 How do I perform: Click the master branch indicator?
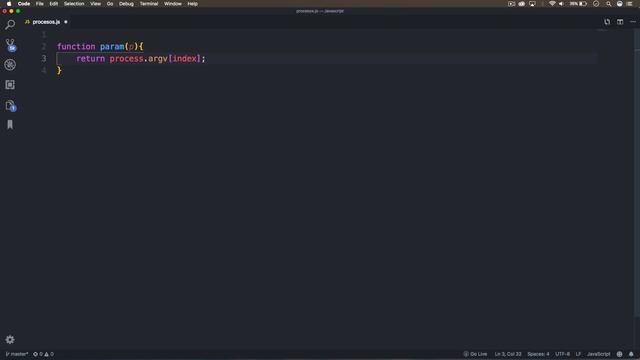(x=17, y=354)
